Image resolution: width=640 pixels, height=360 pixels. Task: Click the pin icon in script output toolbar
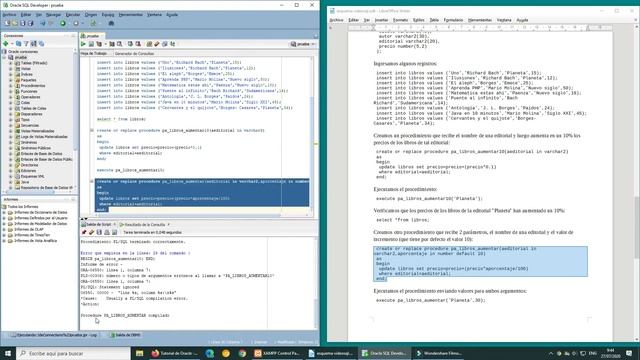pos(84,232)
